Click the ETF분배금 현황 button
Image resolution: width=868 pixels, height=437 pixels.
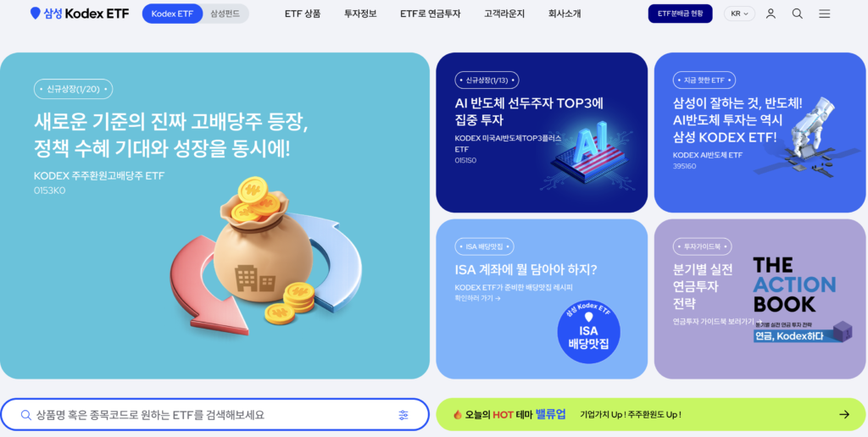(681, 14)
